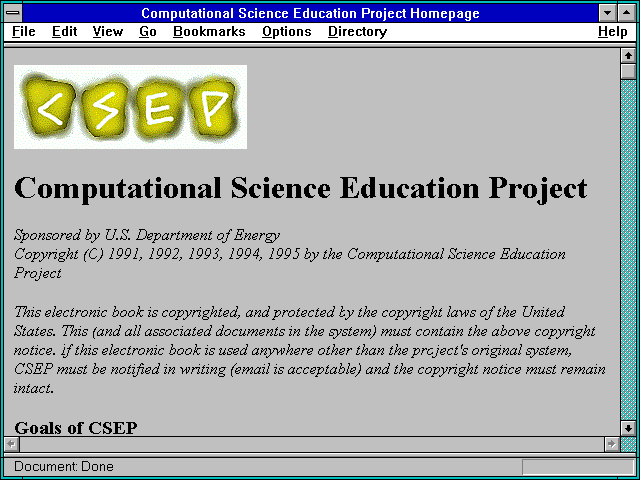Open the window control menu box
This screenshot has width=640, height=480.
pos(13,13)
